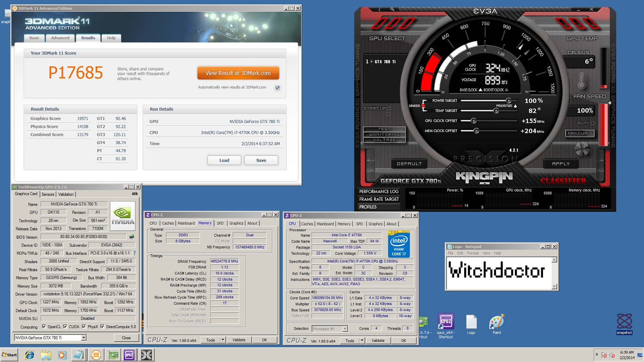Viewport: 644px width, 362px height.
Task: Click the BIOS save chip icon in GPU-Z
Action: [x=132, y=237]
